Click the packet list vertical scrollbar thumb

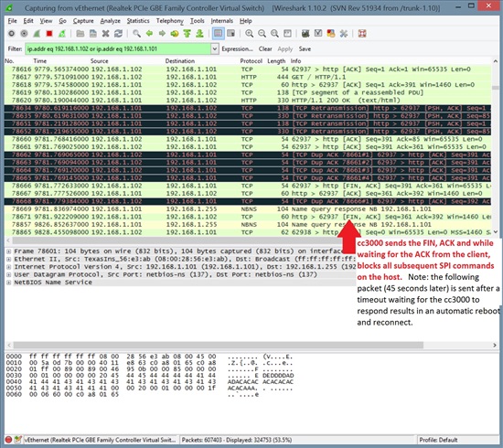click(x=496, y=88)
